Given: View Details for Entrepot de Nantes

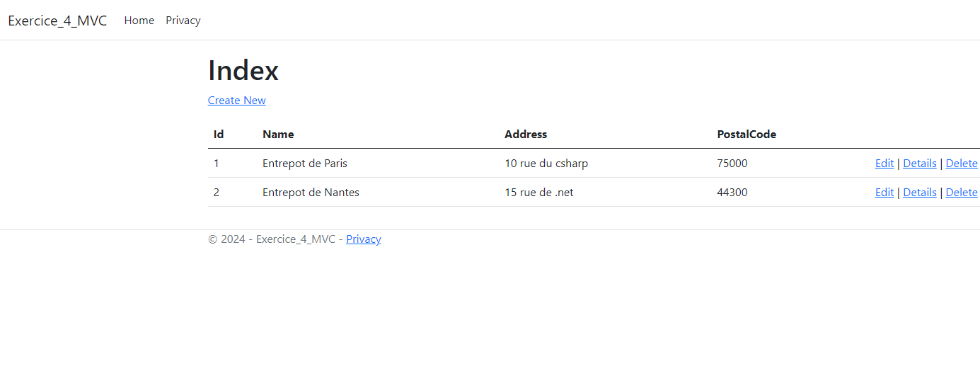Looking at the screenshot, I should pos(920,193).
